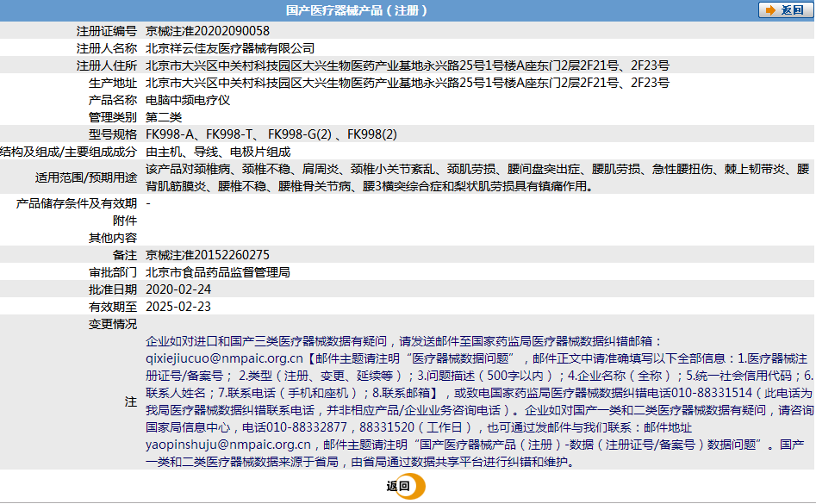This screenshot has height=504, width=816.
Task: Click the 变更情况 label
Action: click(113, 324)
